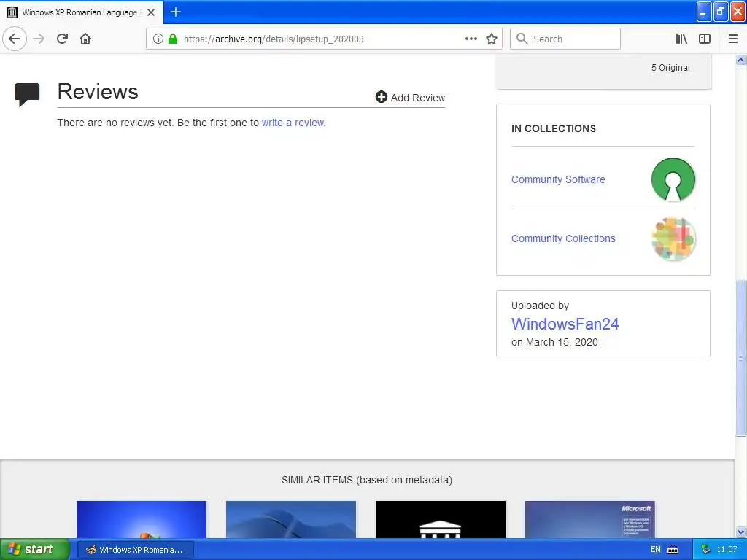The image size is (747, 560).
Task: Click the keyboard icon in taskbar
Action: 673,550
